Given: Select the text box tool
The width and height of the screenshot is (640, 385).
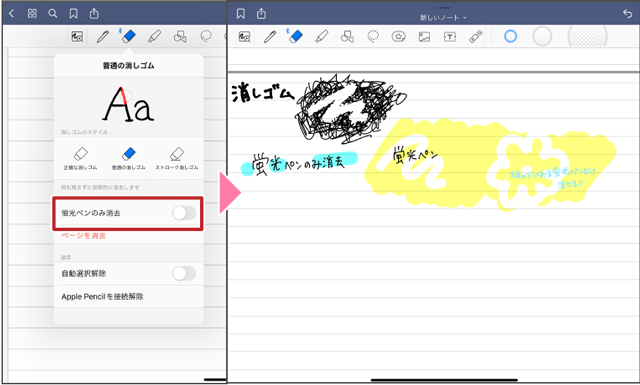Looking at the screenshot, I should coord(450,37).
